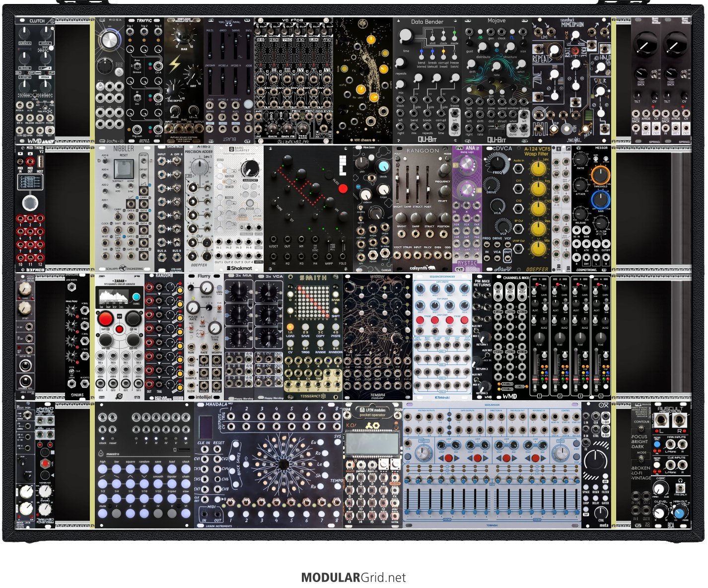Flip the step 8 toggle switch on Mandala
The image size is (708, 588).
click(x=336, y=503)
